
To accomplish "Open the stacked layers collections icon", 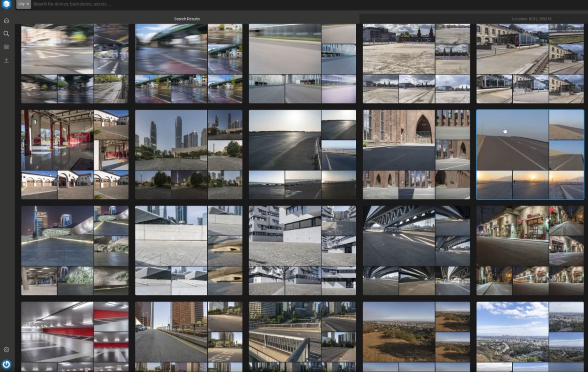I will click(6, 47).
